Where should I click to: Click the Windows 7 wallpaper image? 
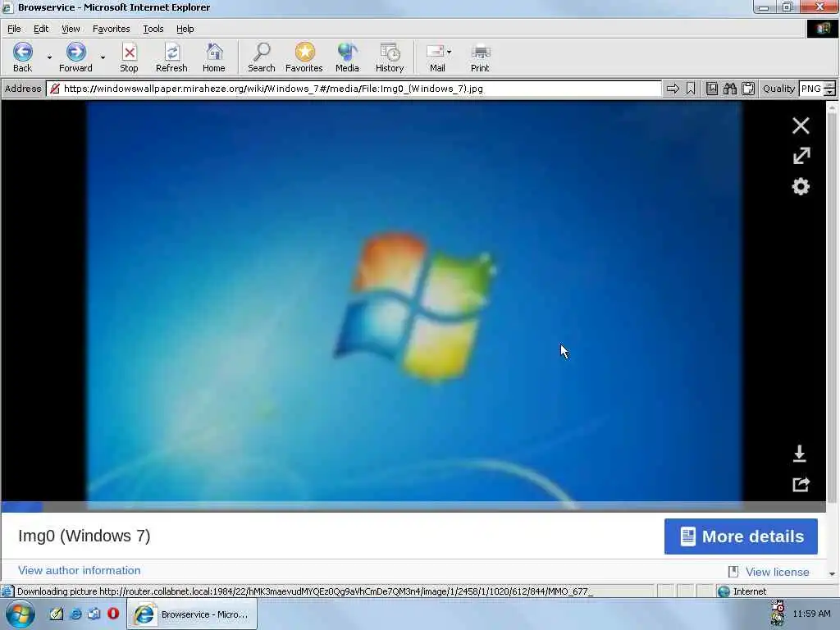(x=414, y=302)
